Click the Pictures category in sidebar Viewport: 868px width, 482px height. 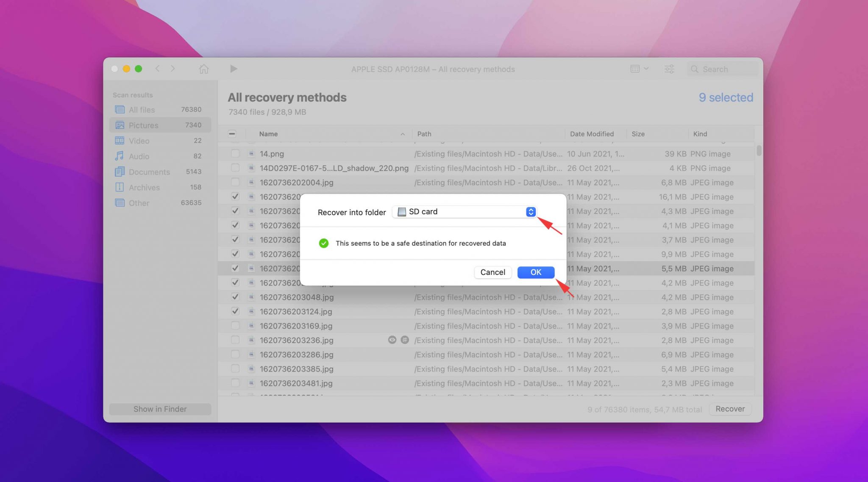(x=143, y=125)
